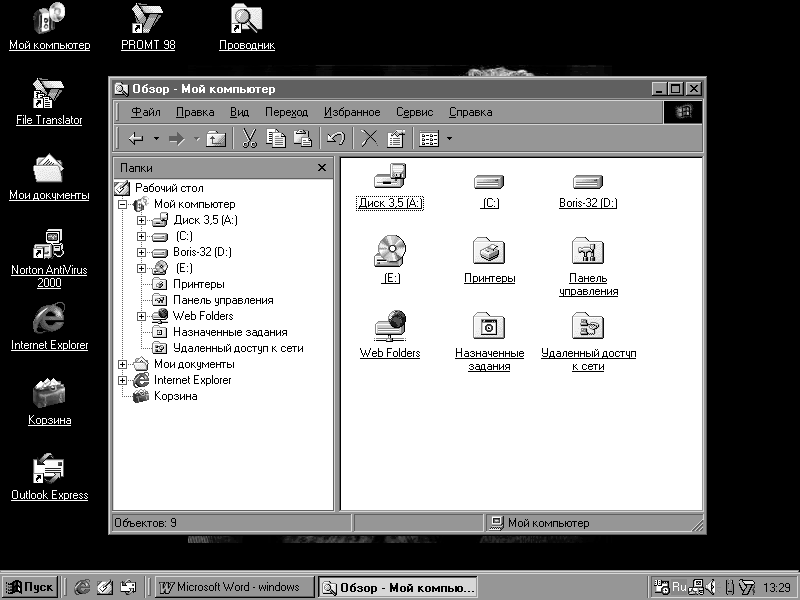This screenshot has width=800, height=600.
Task: Select Удаленный доступ к сети in tree
Action: [238, 348]
